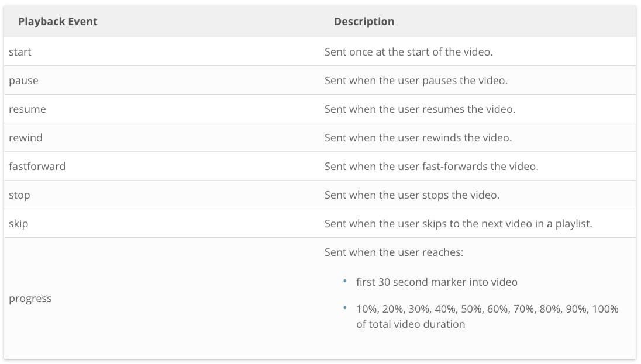Select the pause event name cell
The width and height of the screenshot is (641, 364).
pyautogui.click(x=23, y=81)
